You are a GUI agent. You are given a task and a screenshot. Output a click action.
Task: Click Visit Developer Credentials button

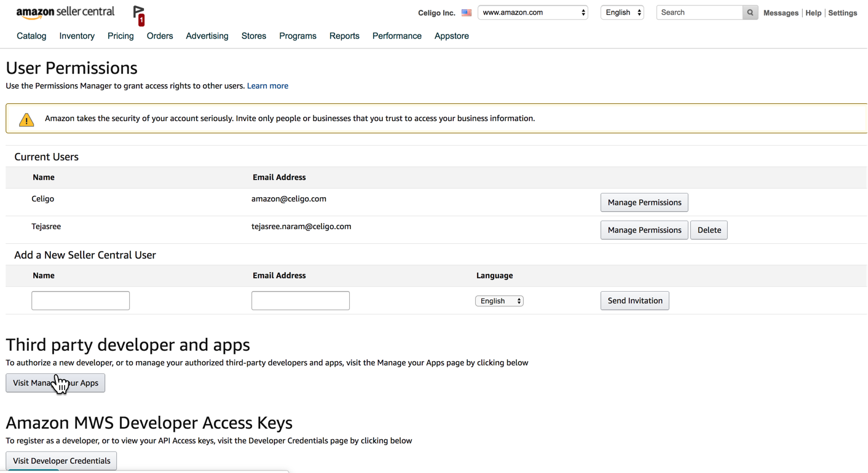pos(61,461)
